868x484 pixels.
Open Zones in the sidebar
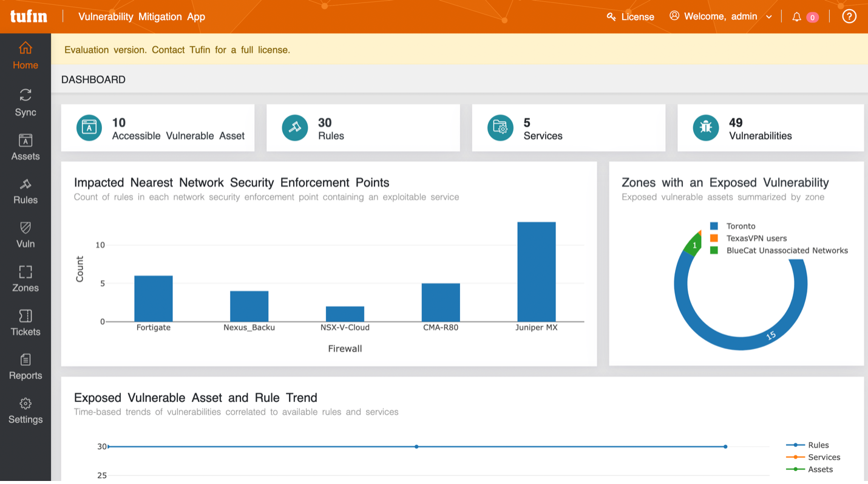25,279
